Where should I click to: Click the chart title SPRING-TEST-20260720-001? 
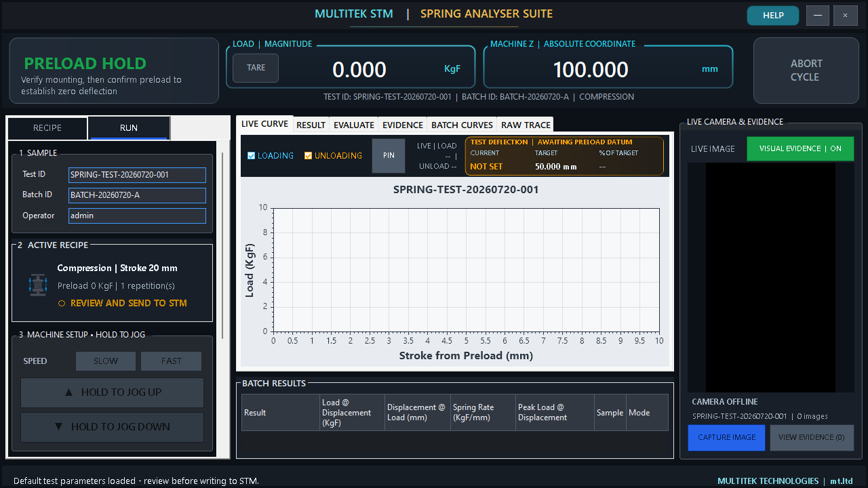(466, 190)
